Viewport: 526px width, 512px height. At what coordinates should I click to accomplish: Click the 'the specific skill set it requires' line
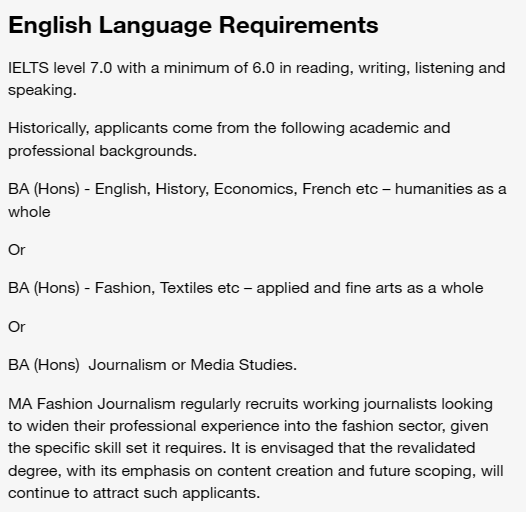point(242,448)
